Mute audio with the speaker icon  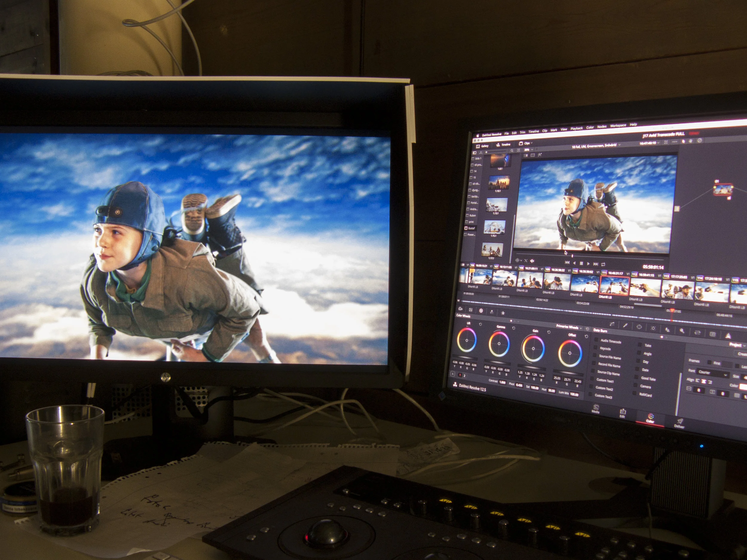[x=532, y=261]
